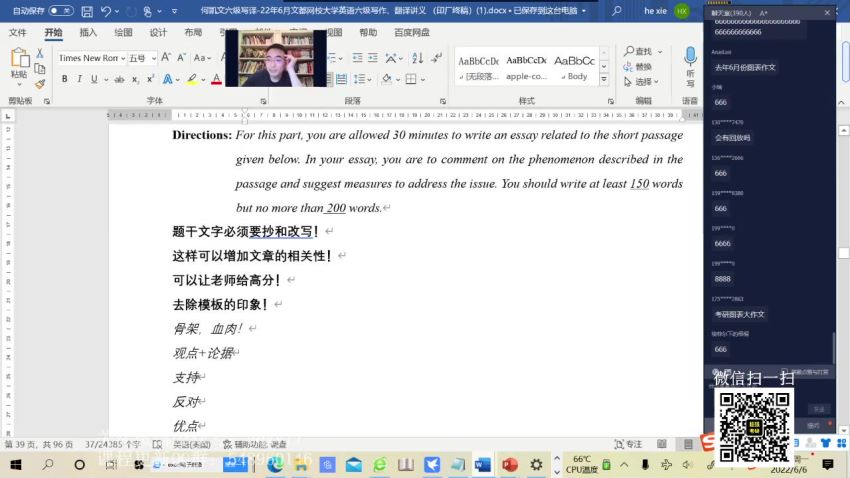
Task: Toggle the AutoSave switch in title bar
Action: tap(61, 10)
